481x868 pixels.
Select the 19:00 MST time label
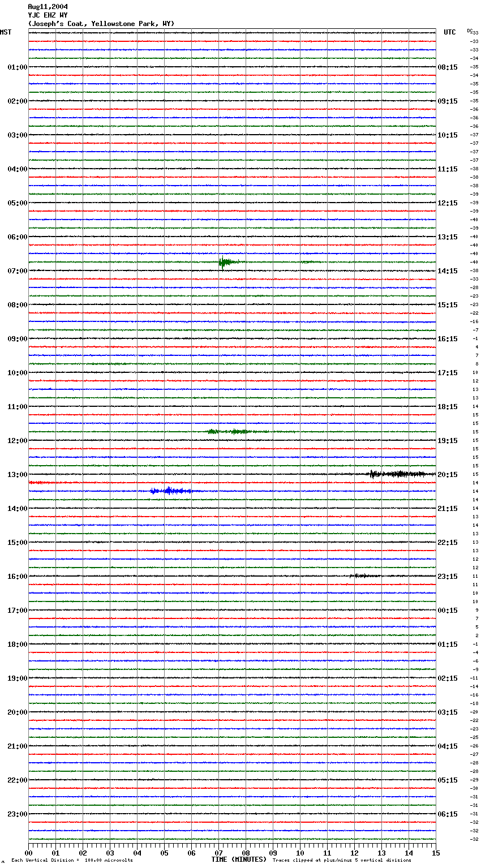(18, 678)
